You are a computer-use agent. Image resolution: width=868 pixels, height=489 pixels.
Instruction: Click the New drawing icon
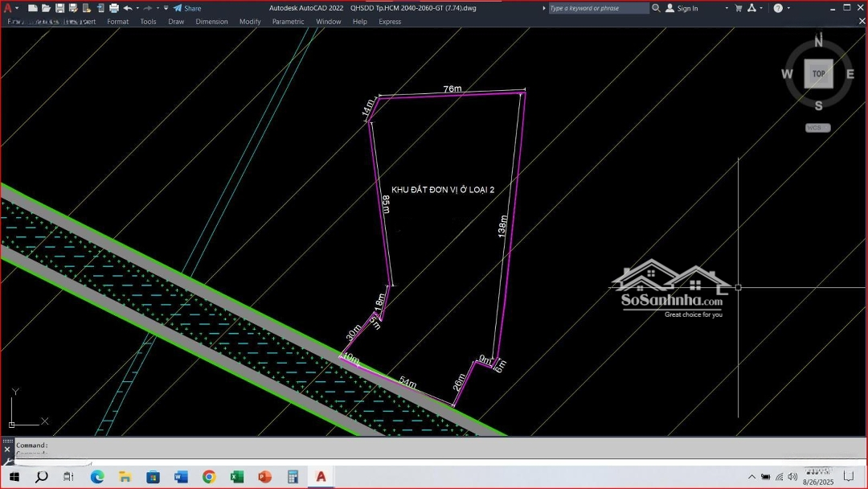click(33, 8)
